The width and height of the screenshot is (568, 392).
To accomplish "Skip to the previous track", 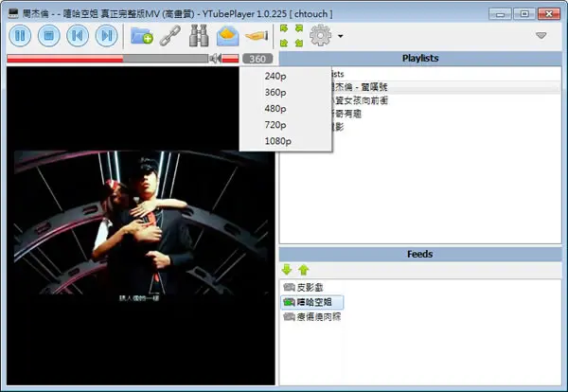I will 78,35.
